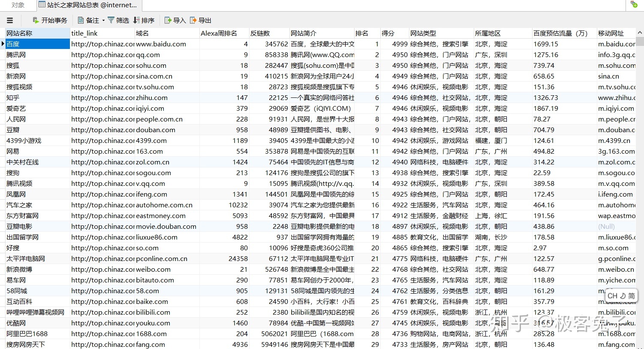Click 开始事务 (Begin Transaction) button
This screenshot has height=349, width=644.
[x=50, y=20]
